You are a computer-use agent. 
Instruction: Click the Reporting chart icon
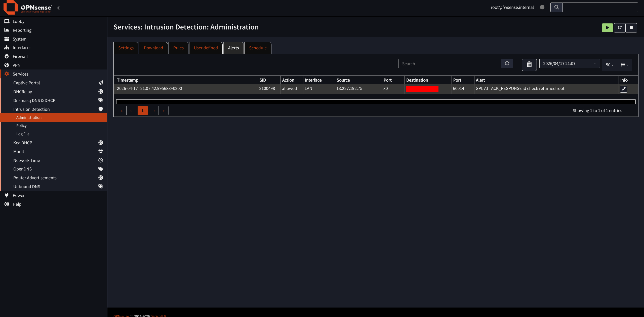coord(7,30)
